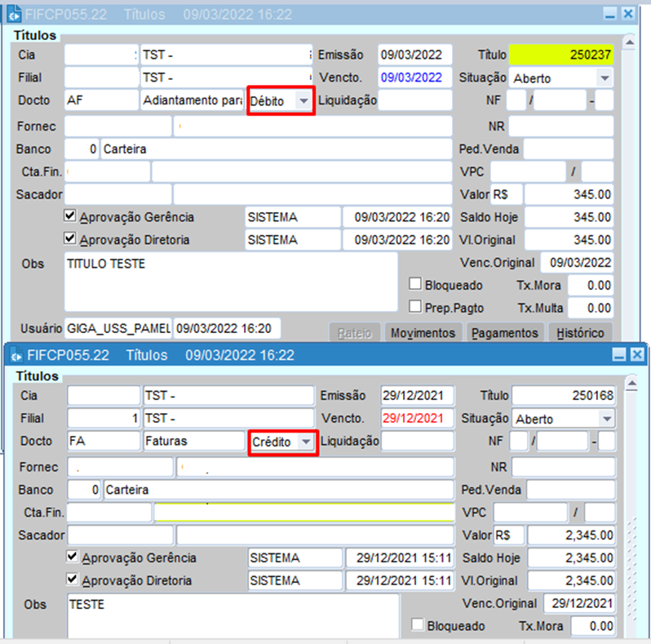Open the Débito dropdown in top window

(x=304, y=101)
